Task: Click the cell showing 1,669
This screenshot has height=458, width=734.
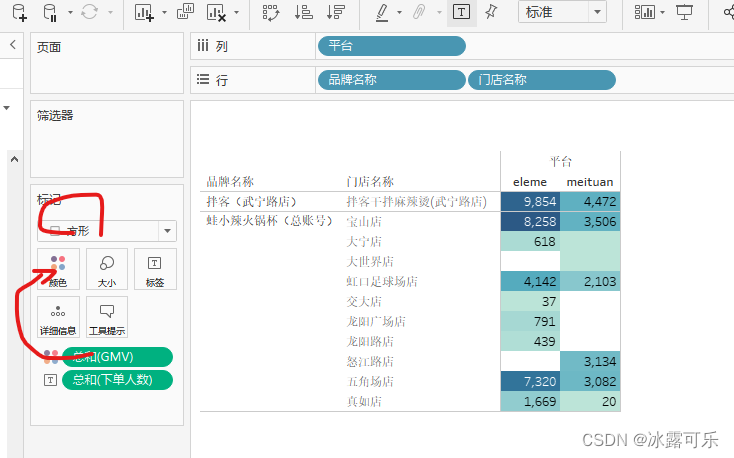Action: pyautogui.click(x=530, y=401)
